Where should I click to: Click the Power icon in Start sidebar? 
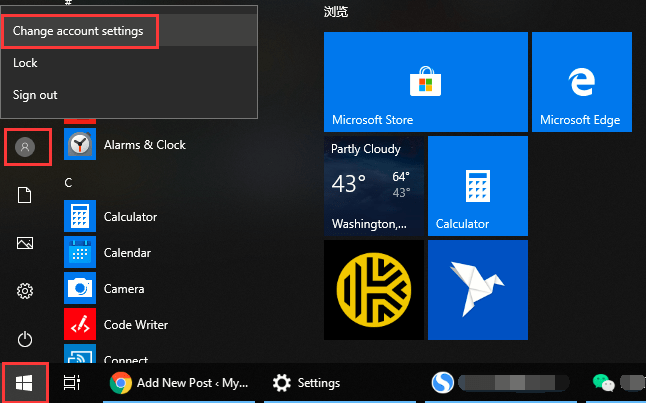(x=25, y=339)
